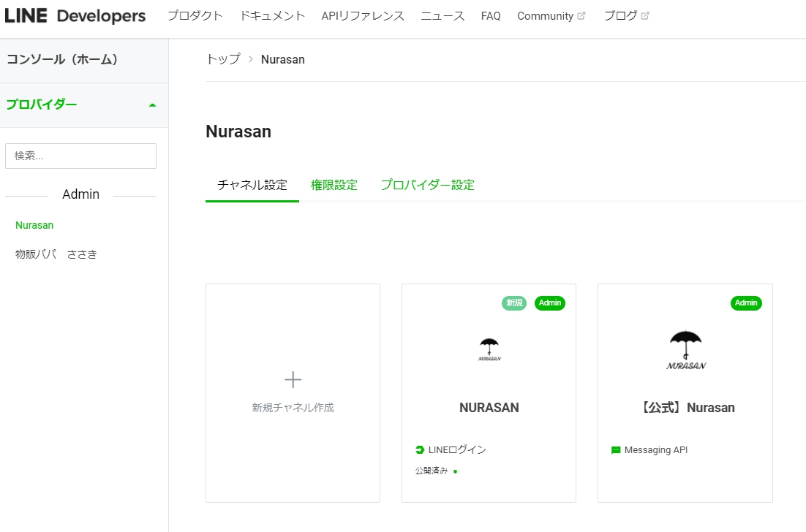Click the Admin badge on NURASAN card

pyautogui.click(x=550, y=303)
